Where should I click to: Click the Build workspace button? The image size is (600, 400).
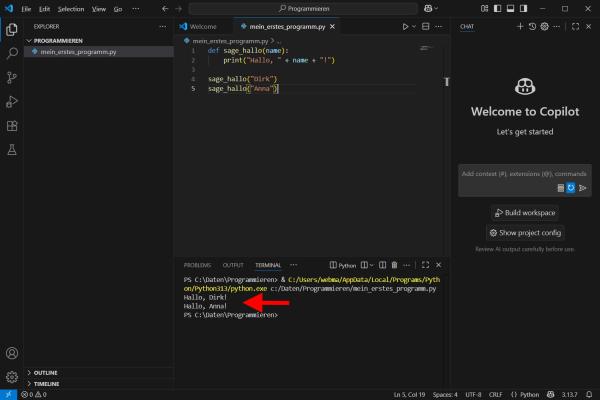coord(525,213)
